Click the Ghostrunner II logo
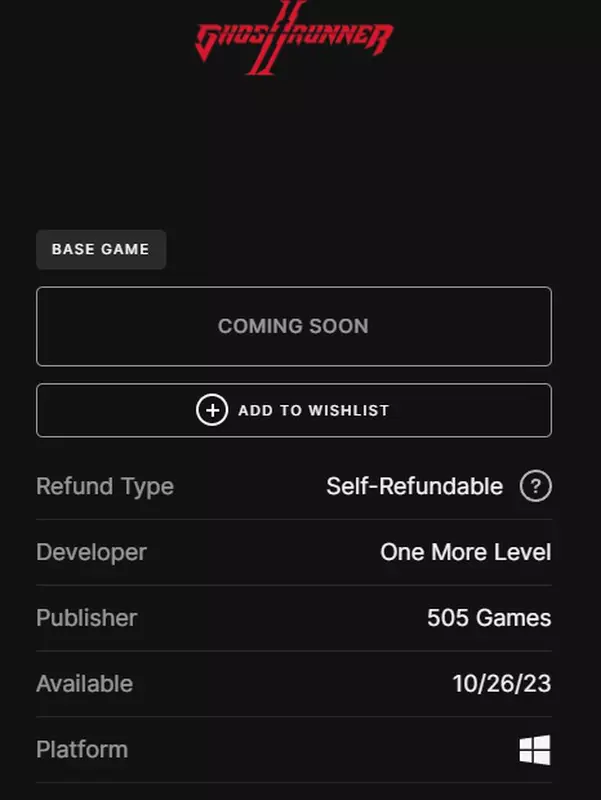Screen dimensions: 601x800 pyautogui.click(x=294, y=38)
